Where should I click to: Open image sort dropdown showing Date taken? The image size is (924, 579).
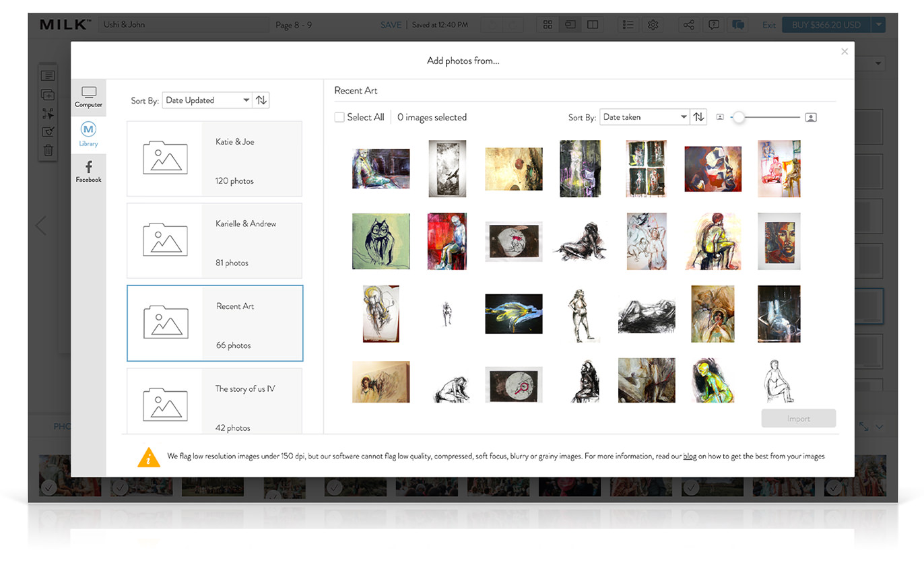click(645, 117)
